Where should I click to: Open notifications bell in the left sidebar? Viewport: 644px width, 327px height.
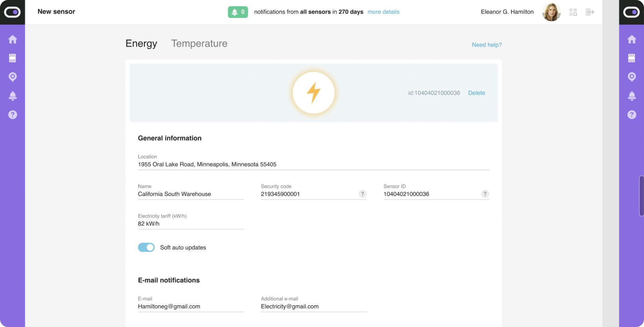tap(12, 96)
